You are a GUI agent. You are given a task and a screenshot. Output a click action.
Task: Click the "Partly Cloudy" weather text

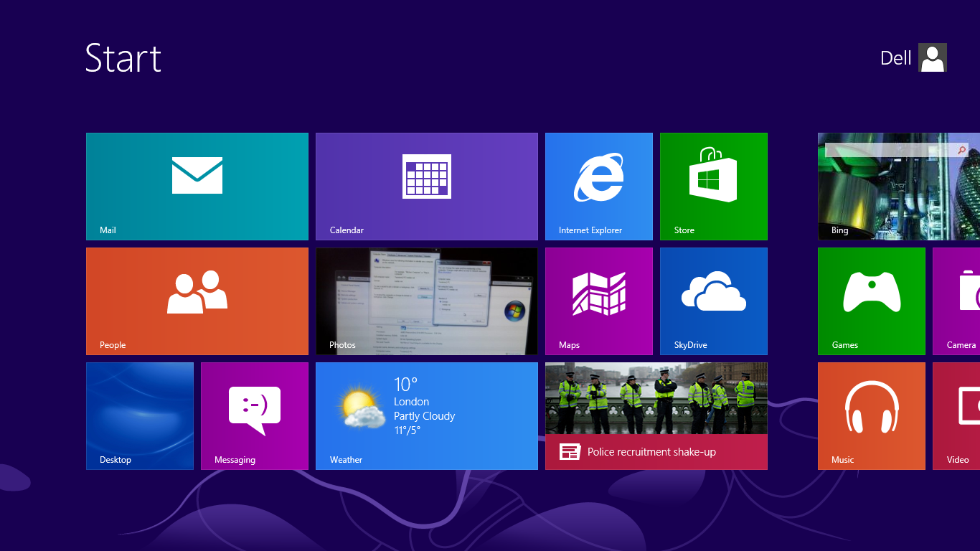[424, 416]
